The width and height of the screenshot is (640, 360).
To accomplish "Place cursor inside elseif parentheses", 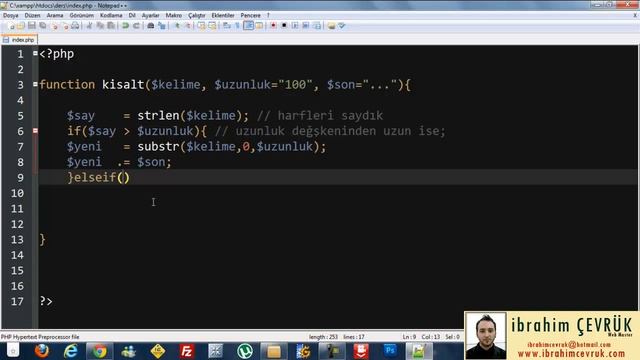I will (123, 178).
